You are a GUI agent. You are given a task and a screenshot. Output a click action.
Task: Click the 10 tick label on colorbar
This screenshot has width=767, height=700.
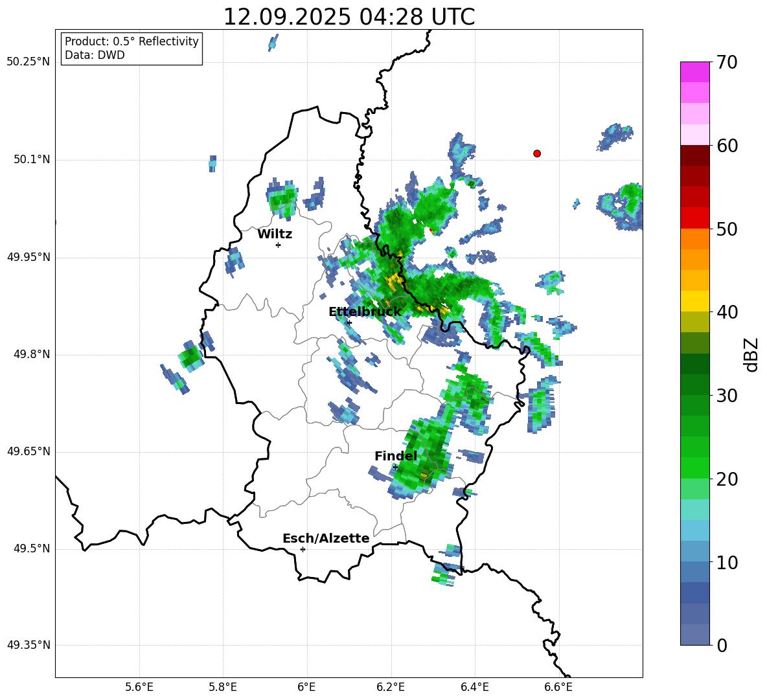[727, 562]
